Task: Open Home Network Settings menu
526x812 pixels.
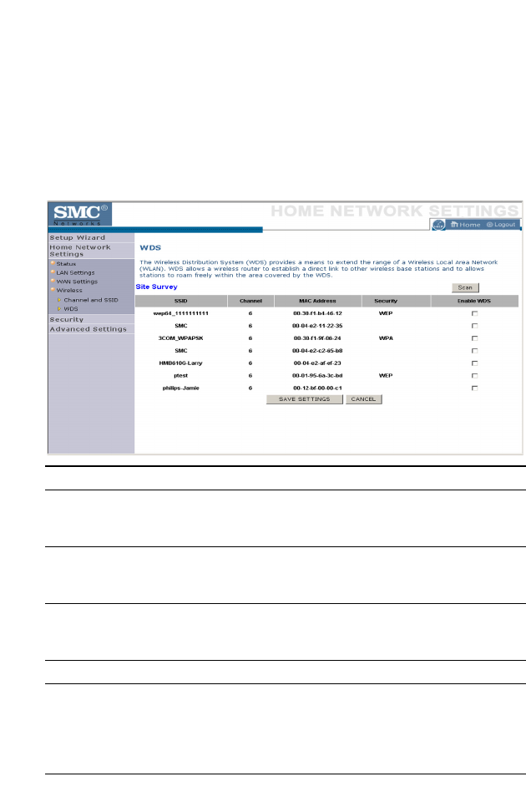Action: (79, 251)
